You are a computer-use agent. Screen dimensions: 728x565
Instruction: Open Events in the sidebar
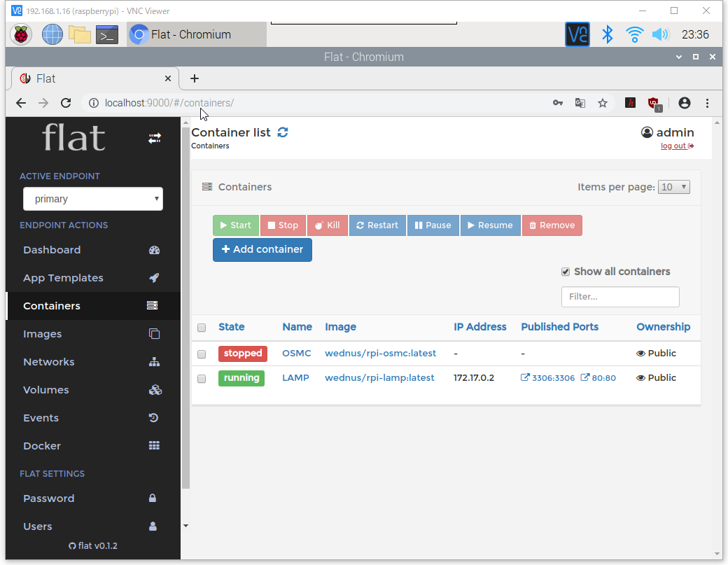coord(93,418)
